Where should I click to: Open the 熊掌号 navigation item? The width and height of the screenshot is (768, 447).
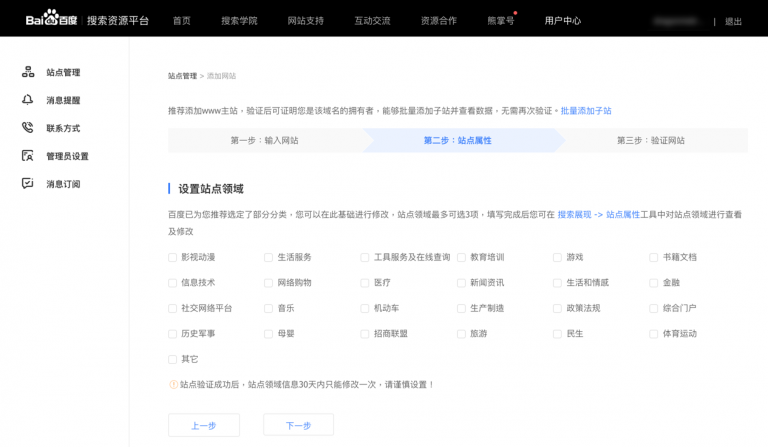[x=500, y=20]
